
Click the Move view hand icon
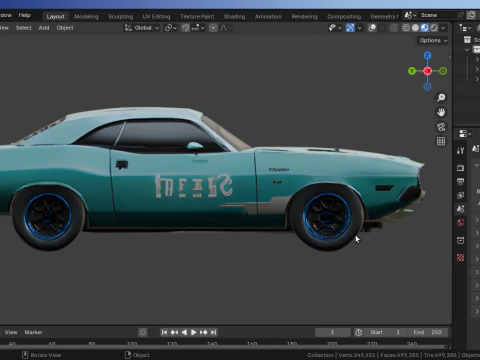[441, 112]
